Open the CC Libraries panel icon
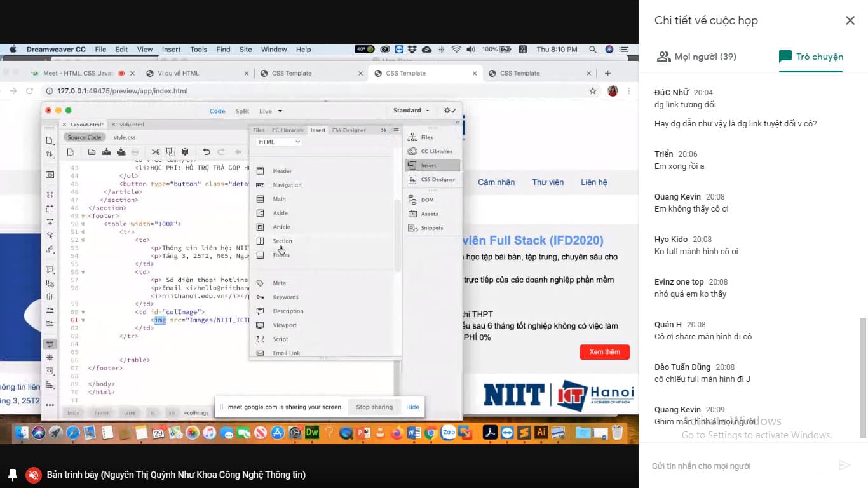Viewport: 868px width, 488px height. click(412, 151)
